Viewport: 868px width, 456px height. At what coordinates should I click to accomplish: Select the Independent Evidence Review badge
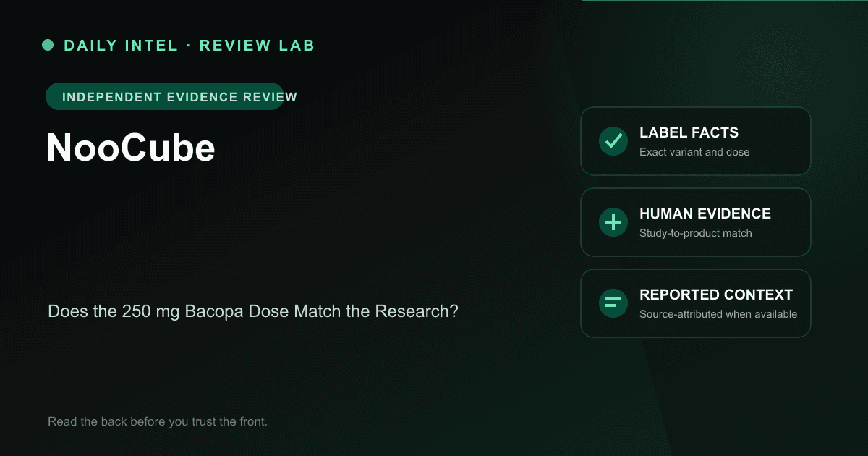pos(165,96)
